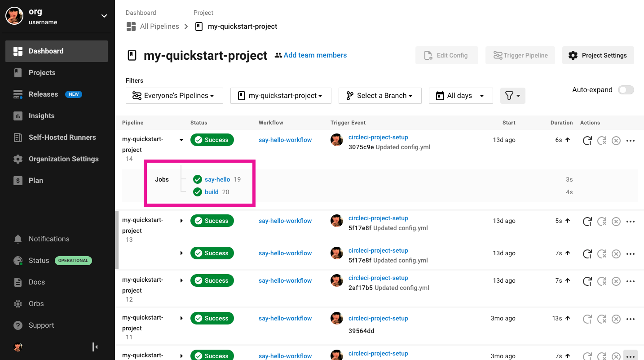Click the say-hello job success check icon

[x=198, y=179]
